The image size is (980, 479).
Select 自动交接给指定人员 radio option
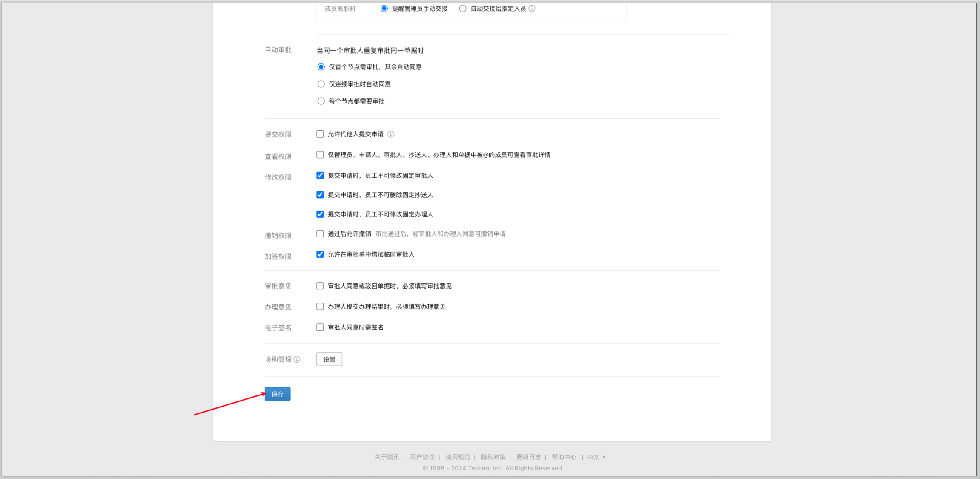tap(463, 9)
